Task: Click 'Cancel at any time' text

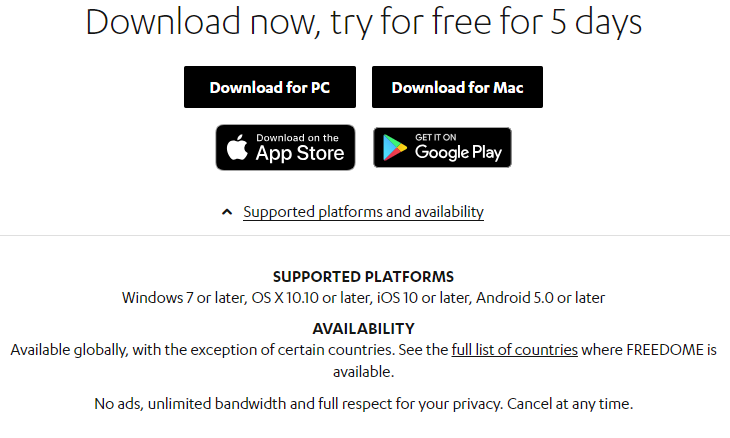Action: click(x=570, y=404)
